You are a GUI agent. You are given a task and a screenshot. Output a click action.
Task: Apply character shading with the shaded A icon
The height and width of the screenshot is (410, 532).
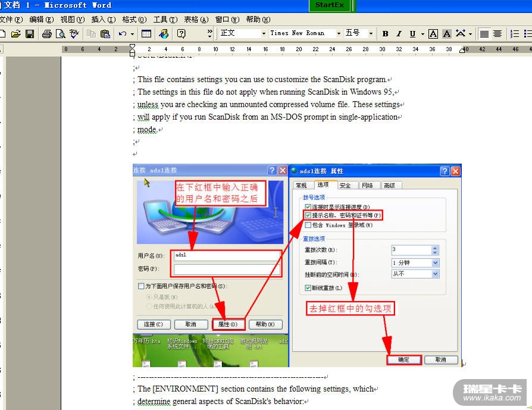[447, 33]
